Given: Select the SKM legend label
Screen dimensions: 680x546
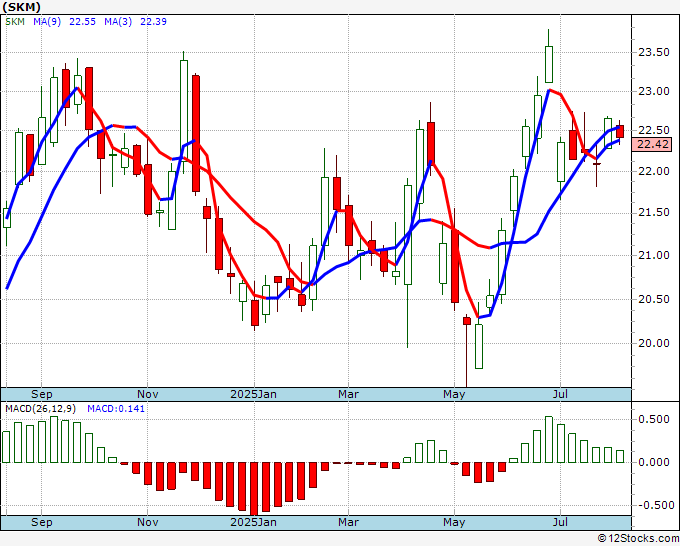Looking at the screenshot, I should coord(15,22).
